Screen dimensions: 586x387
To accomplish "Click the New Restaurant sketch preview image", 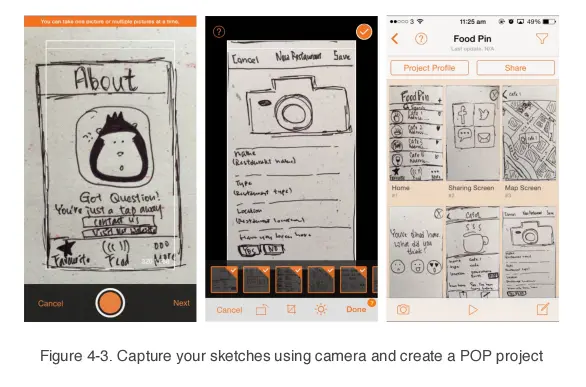I will tap(292, 150).
